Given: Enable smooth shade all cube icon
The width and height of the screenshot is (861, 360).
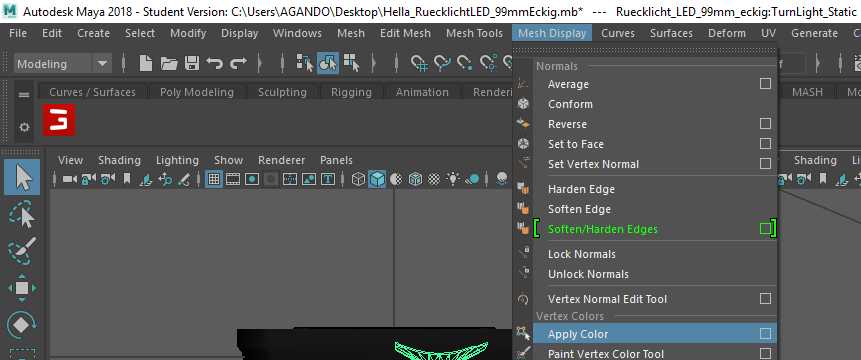Looking at the screenshot, I should click(x=377, y=179).
